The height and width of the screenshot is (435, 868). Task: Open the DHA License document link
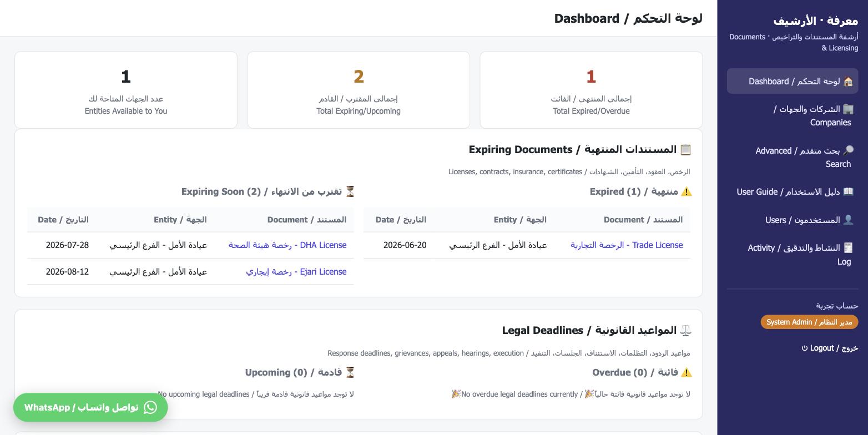coord(287,245)
